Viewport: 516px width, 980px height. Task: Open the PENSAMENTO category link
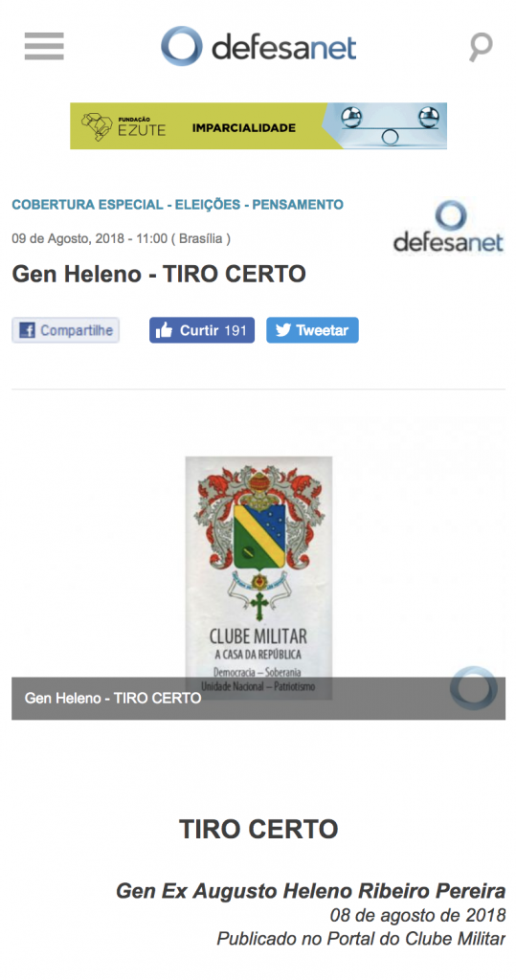pos(298,205)
